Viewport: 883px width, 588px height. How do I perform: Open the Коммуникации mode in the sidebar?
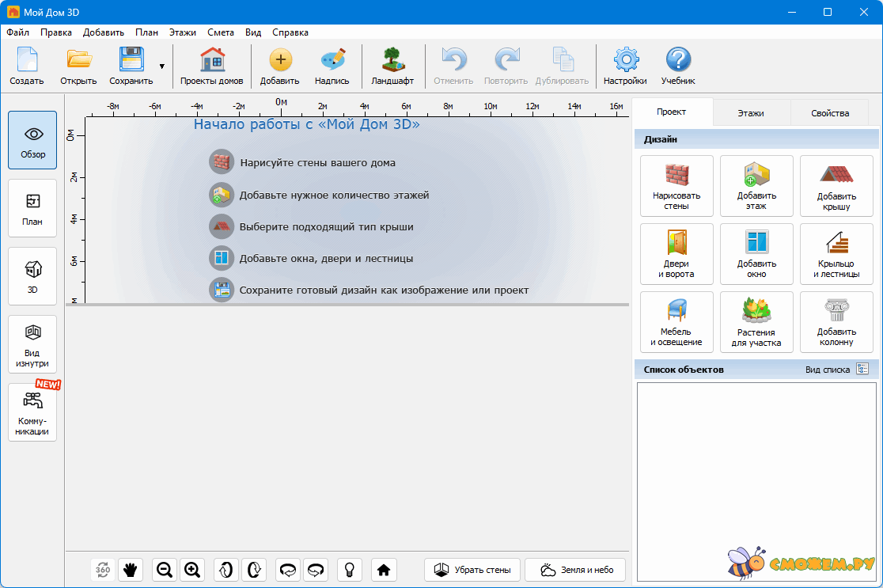[x=32, y=412]
